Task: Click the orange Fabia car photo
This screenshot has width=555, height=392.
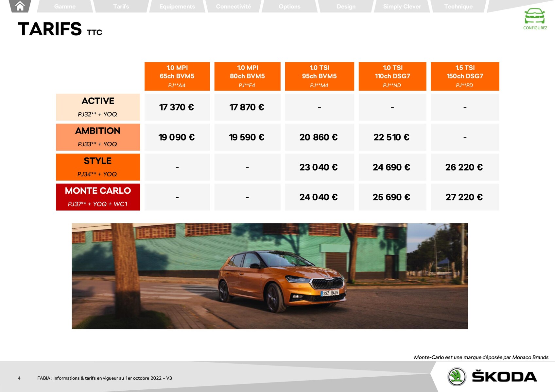Action: click(270, 276)
